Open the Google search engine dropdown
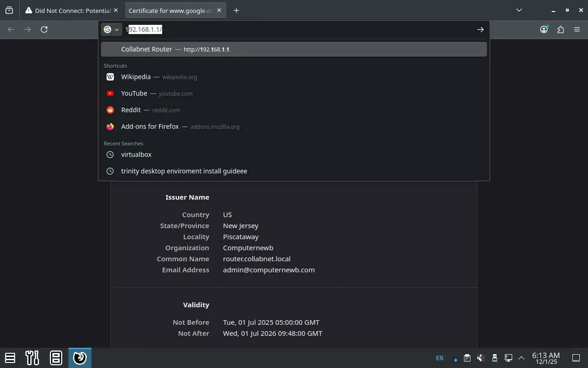The width and height of the screenshot is (588, 368). click(x=111, y=29)
